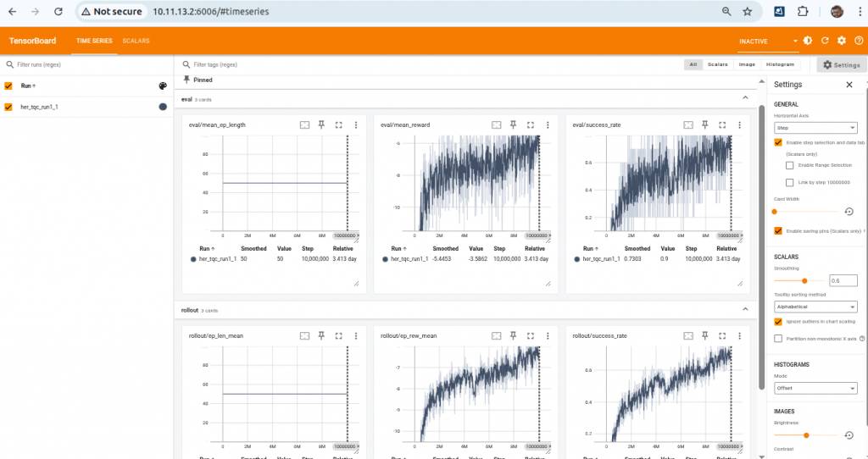Open browser extensions puzzle icon
The image size is (868, 459).
pyautogui.click(x=803, y=12)
